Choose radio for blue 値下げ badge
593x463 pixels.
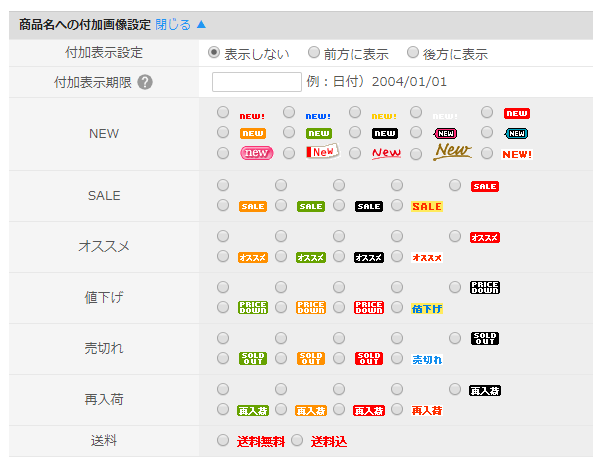click(397, 307)
